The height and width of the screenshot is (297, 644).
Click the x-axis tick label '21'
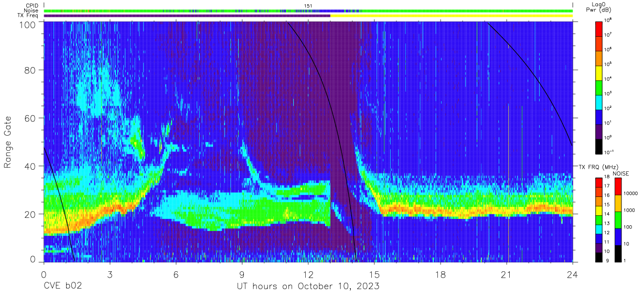[506, 274]
